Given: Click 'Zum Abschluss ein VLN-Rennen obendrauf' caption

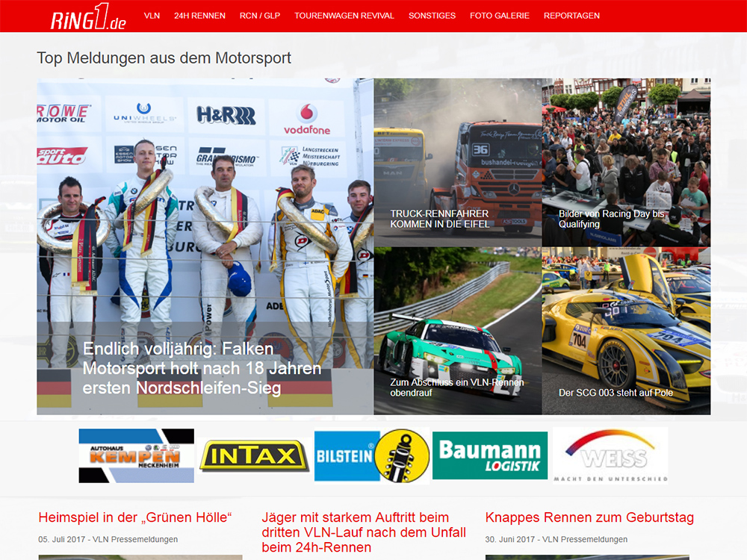Looking at the screenshot, I should click(x=457, y=388).
